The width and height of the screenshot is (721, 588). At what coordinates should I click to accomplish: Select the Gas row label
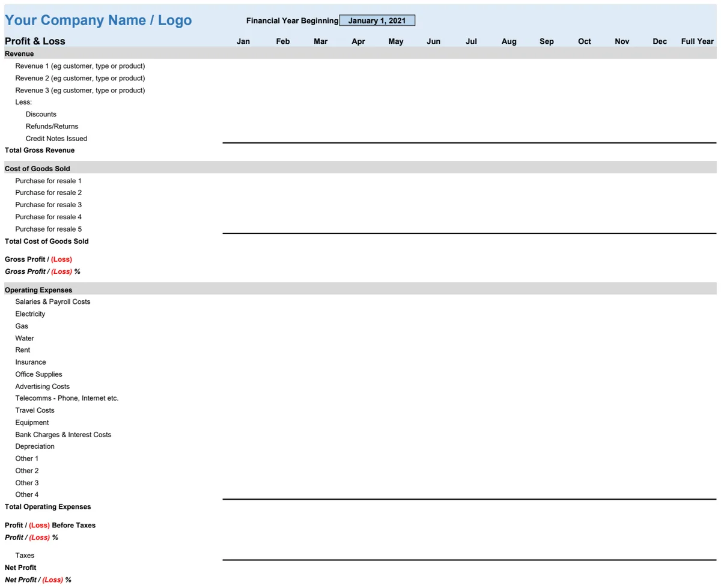tap(22, 326)
